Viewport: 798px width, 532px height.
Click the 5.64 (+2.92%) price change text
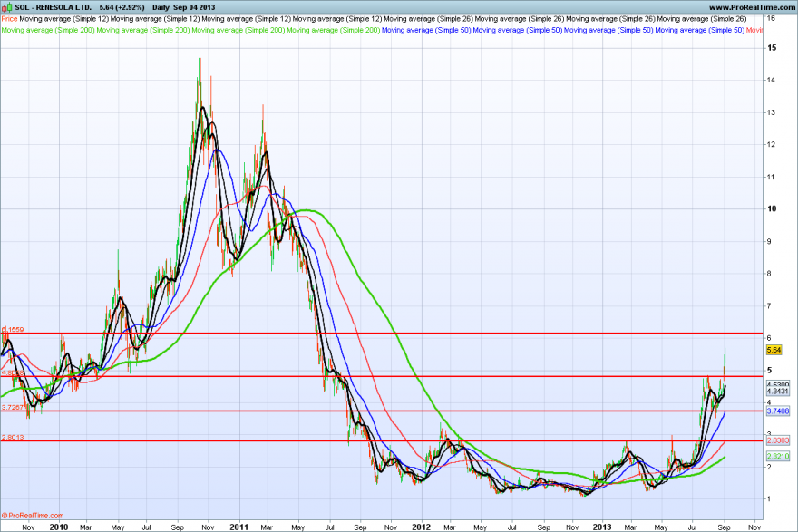coord(122,7)
